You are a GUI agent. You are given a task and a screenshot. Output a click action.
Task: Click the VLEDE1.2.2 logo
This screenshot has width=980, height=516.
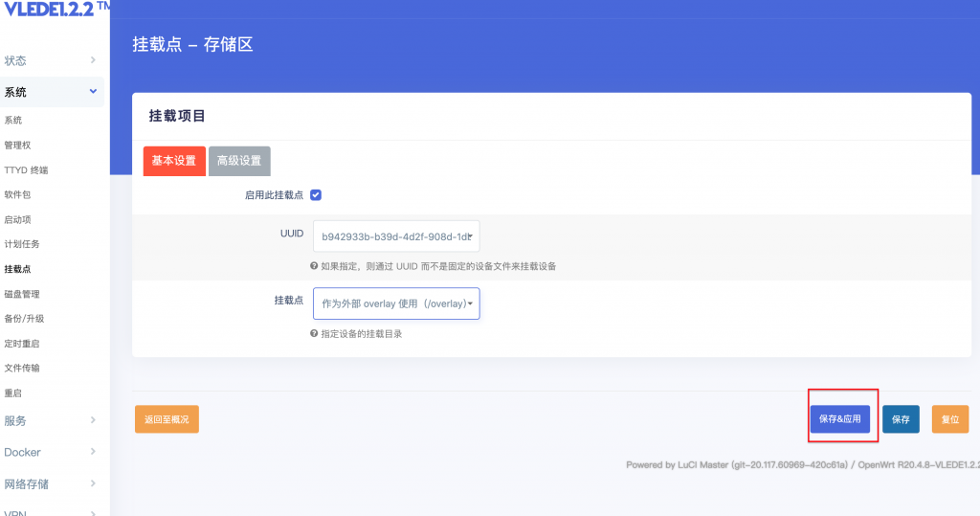(56, 9)
